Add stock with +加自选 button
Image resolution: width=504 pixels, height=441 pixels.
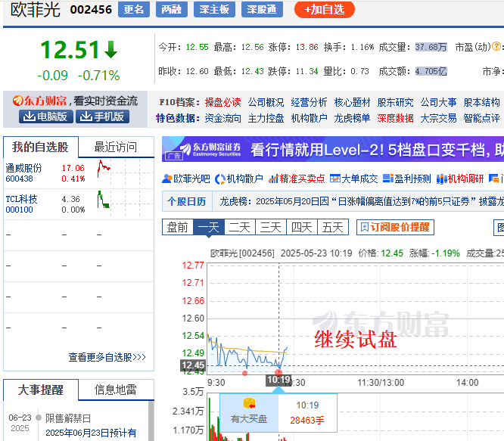coord(325,9)
